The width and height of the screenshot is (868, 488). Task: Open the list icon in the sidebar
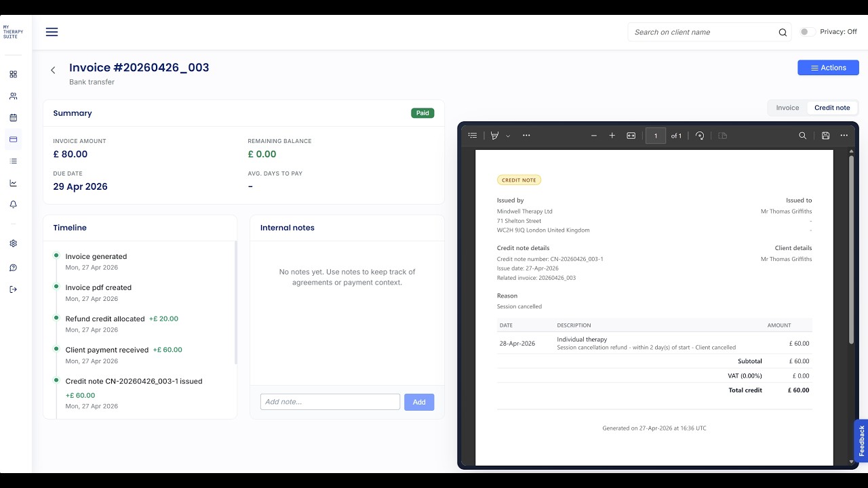pyautogui.click(x=14, y=161)
